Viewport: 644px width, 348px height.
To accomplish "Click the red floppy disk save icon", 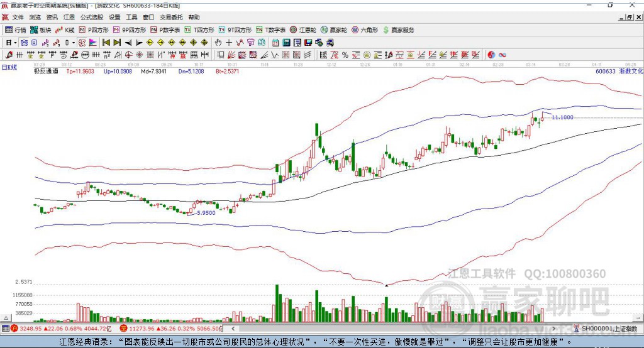I will tap(308, 42).
